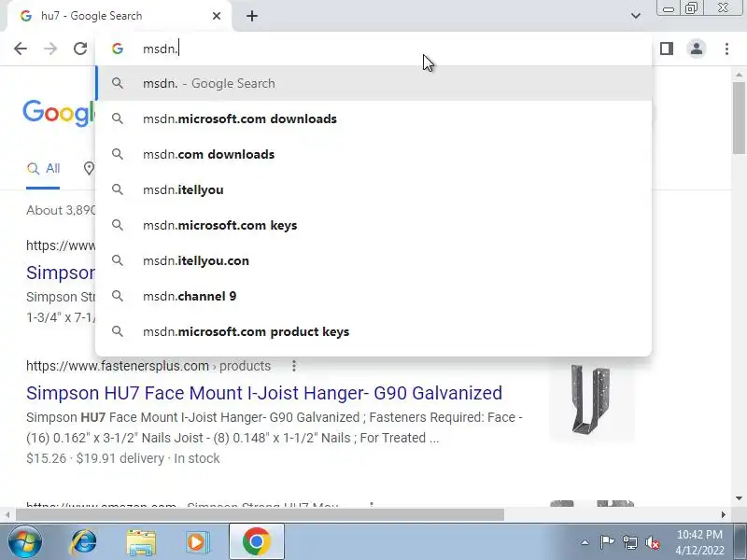Choose suggestion 'msdn.com downloads'

tap(374, 154)
